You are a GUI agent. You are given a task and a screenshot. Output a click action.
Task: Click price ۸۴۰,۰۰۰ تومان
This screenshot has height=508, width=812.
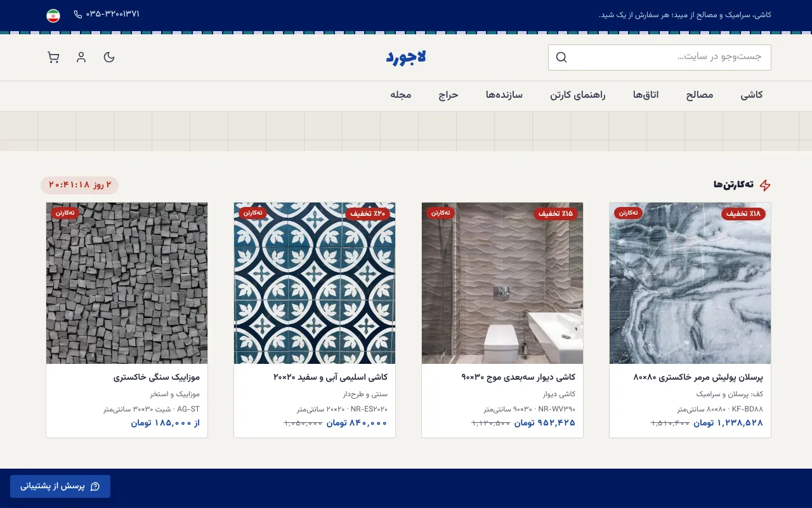[x=357, y=423]
